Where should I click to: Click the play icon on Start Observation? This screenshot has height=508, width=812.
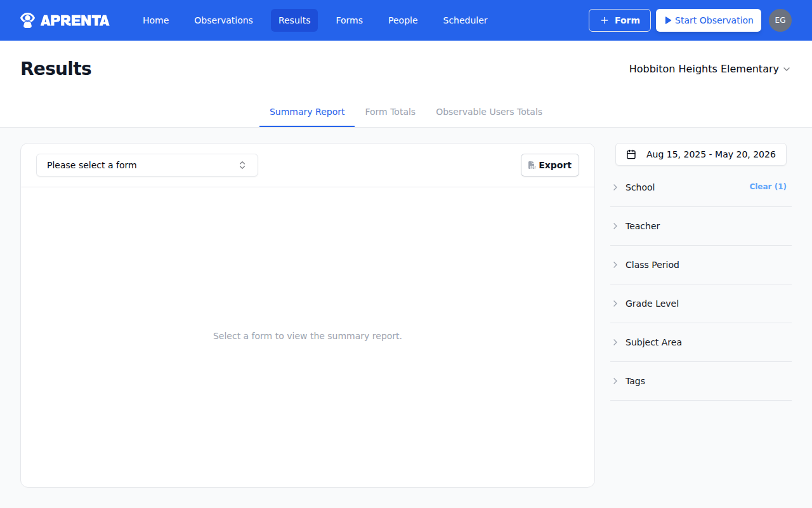[667, 20]
